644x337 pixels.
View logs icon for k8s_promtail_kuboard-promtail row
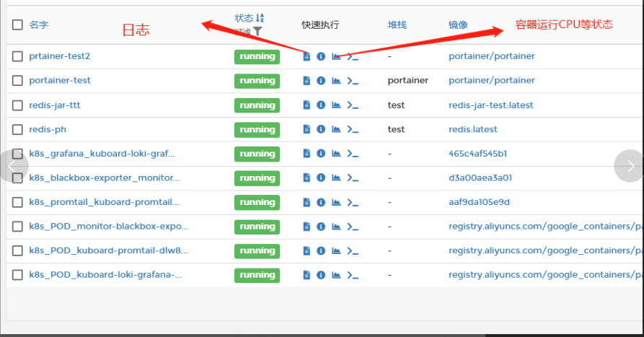coord(306,202)
